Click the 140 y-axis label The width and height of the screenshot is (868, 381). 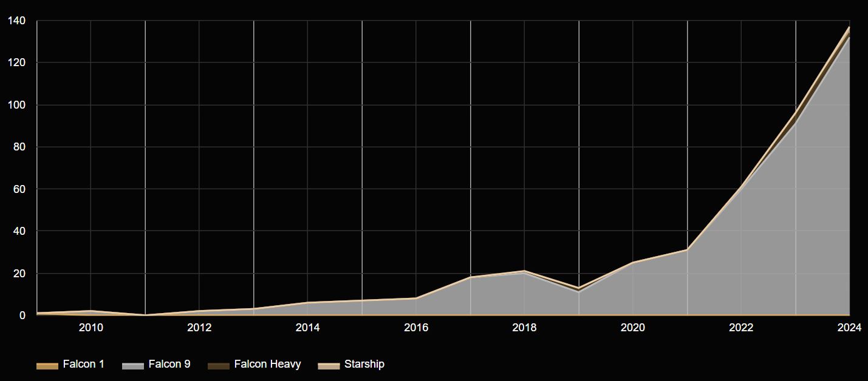point(18,21)
